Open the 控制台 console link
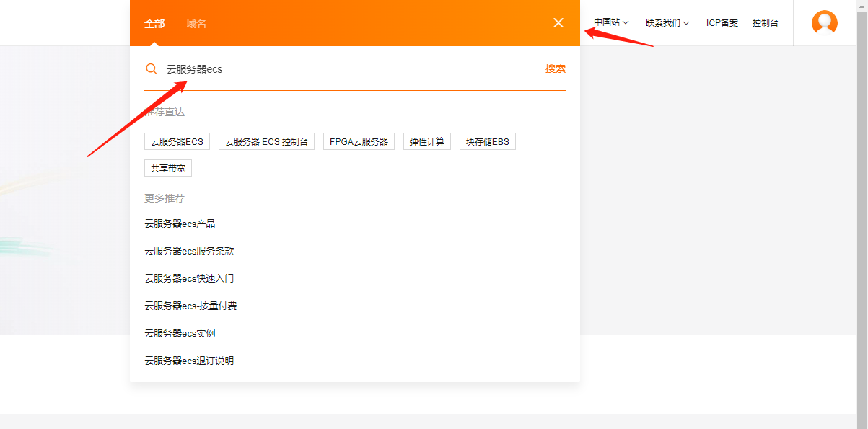The image size is (868, 429). pos(766,23)
